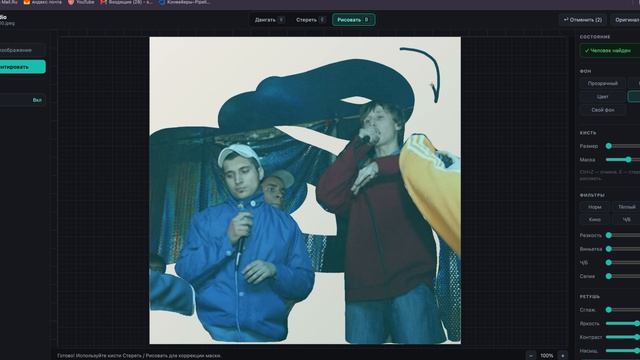Click the zoom in plus button
This screenshot has height=360, width=640.
pyautogui.click(x=562, y=356)
